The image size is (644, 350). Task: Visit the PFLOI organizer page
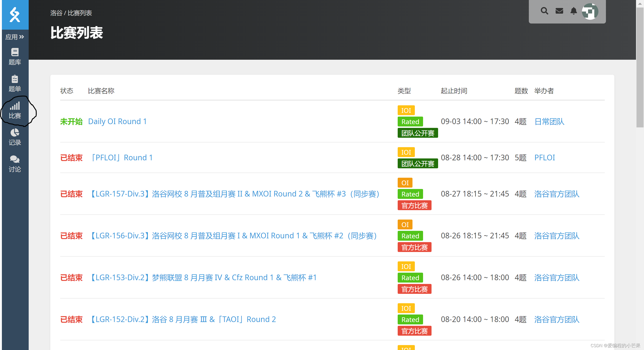545,158
